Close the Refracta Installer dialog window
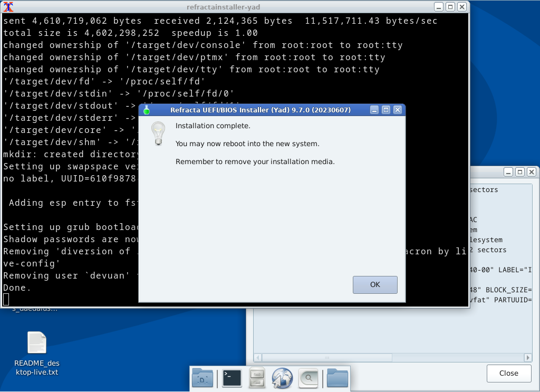Image resolution: width=540 pixels, height=392 pixels. pos(398,110)
